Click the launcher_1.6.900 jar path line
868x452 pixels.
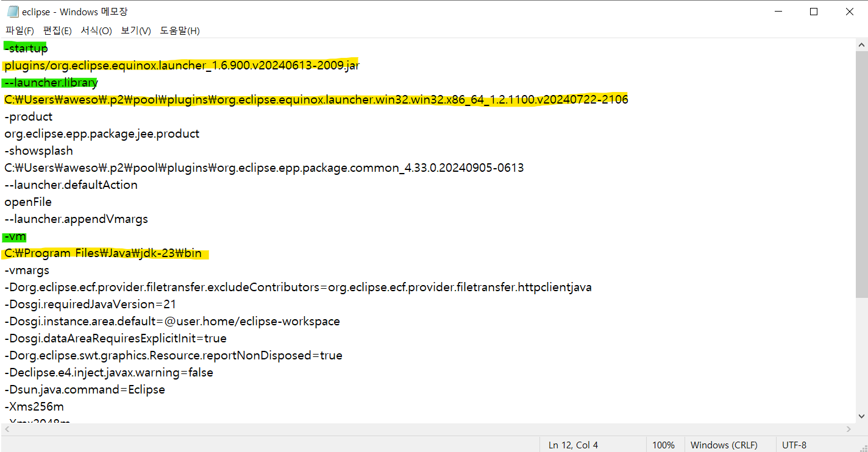pos(182,65)
